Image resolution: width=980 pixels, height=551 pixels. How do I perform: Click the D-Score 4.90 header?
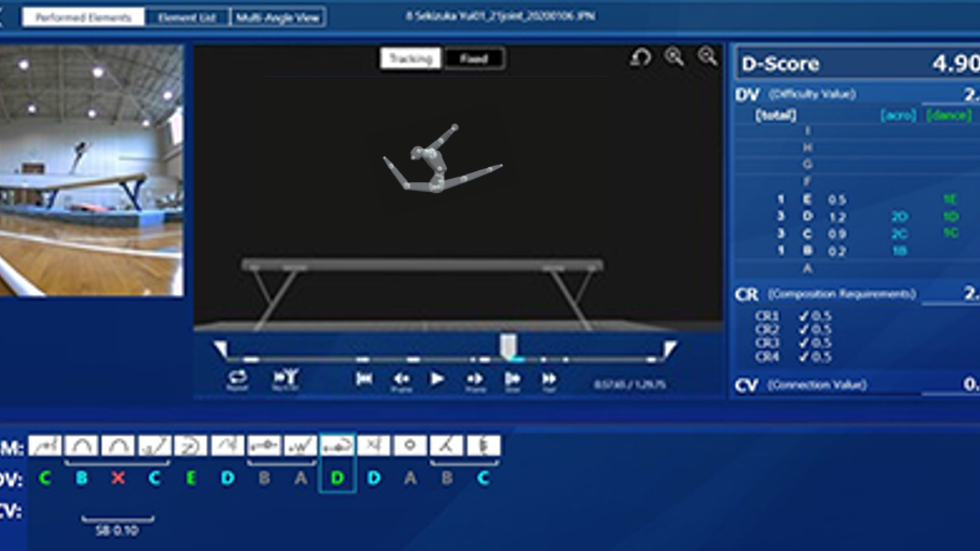pyautogui.click(x=858, y=64)
